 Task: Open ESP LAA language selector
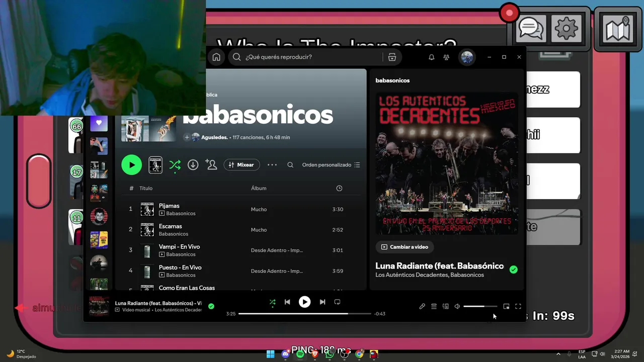pyautogui.click(x=582, y=354)
